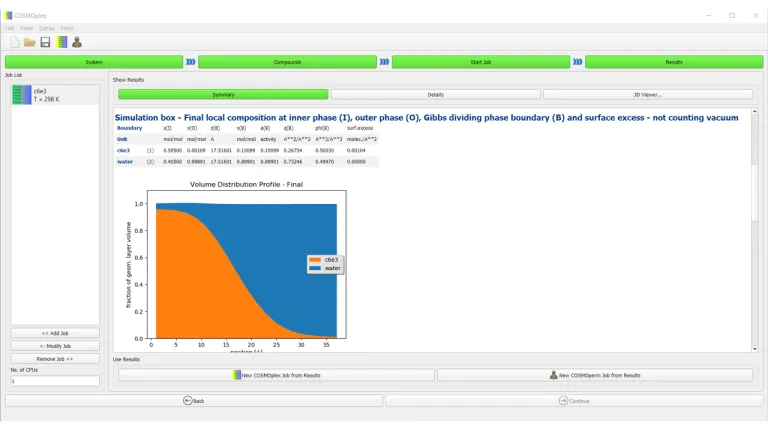This screenshot has height=432, width=768.
Task: Click the blue water legend swatch
Action: [x=315, y=268]
